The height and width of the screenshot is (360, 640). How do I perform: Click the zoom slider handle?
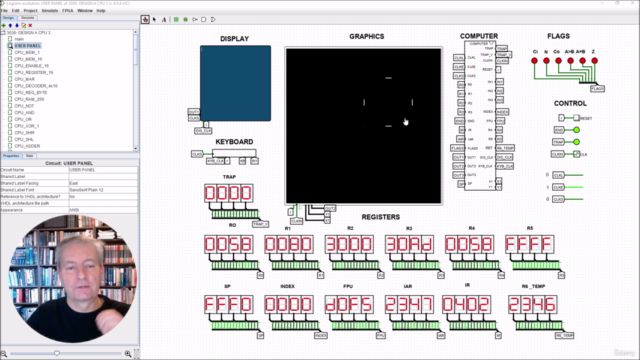57,353
